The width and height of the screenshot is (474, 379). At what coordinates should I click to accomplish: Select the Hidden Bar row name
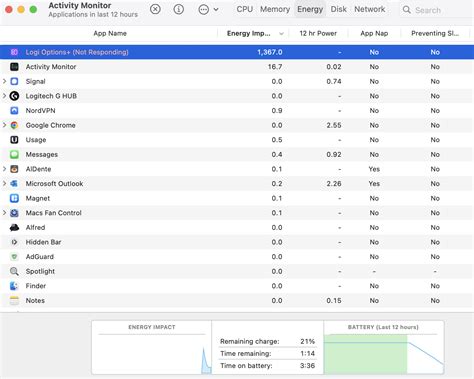(43, 242)
